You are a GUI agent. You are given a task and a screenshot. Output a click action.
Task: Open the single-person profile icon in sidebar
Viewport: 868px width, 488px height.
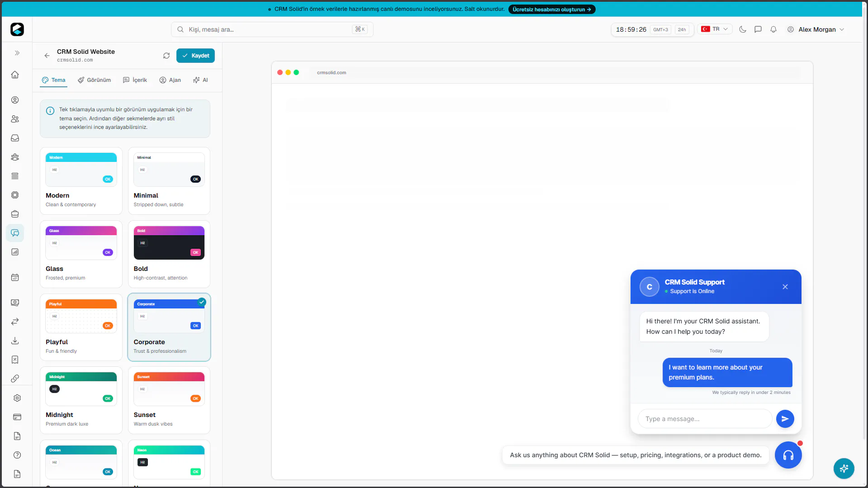point(15,100)
